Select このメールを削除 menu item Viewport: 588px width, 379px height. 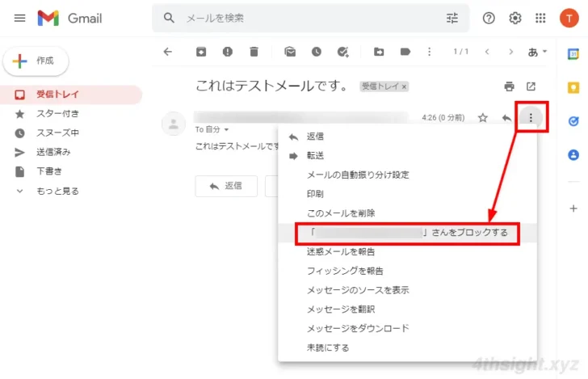[x=407, y=213]
